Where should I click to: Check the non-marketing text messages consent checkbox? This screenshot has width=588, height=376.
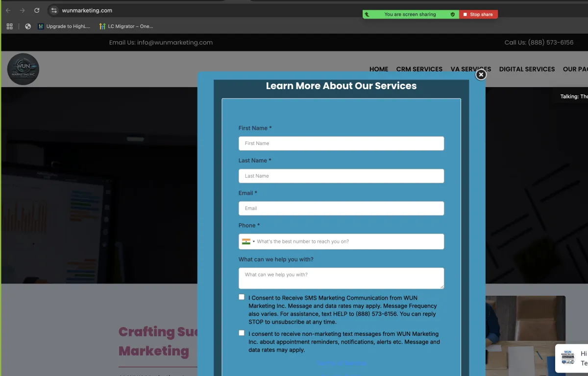pos(242,333)
